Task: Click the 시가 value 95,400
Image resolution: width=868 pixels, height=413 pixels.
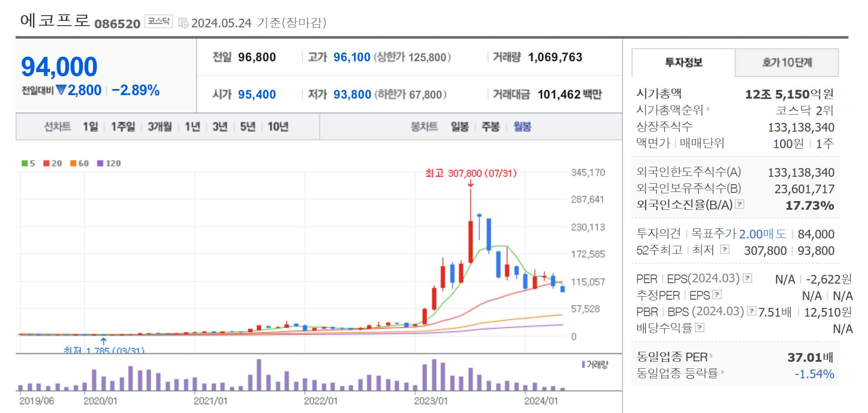Action: coord(257,94)
